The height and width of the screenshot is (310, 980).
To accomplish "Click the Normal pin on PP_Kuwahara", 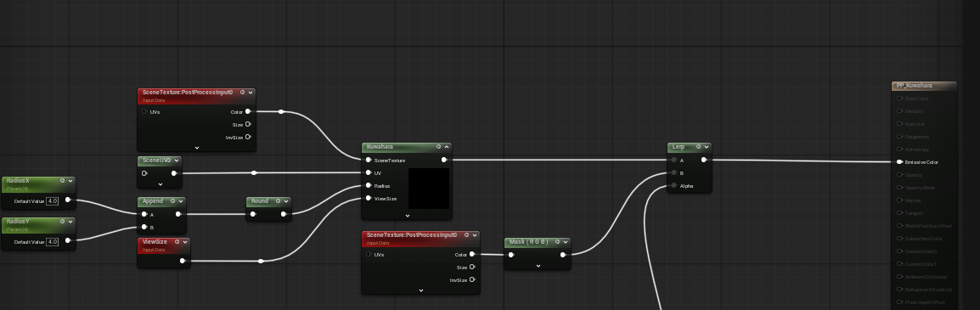I will tap(899, 200).
